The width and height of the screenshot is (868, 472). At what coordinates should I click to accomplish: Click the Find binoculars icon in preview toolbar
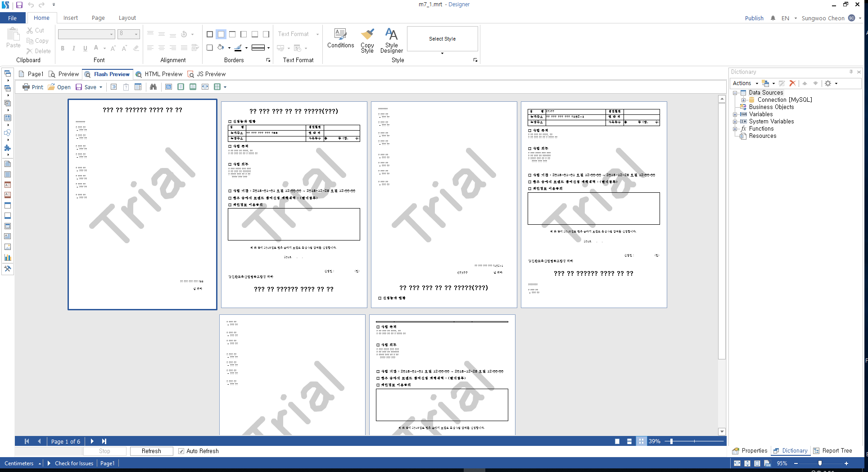[153, 87]
